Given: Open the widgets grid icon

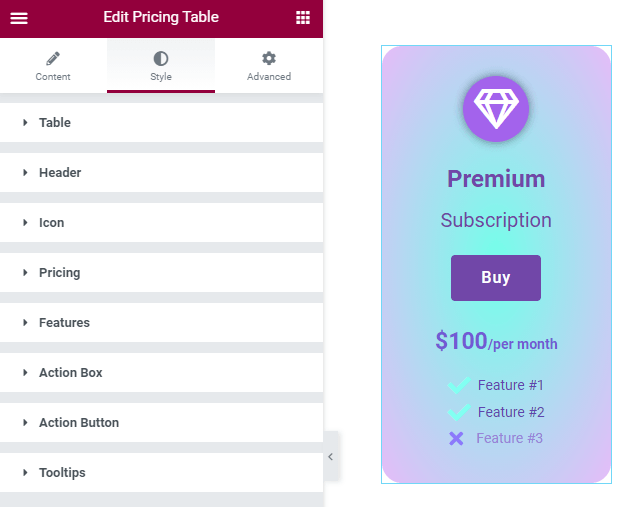Looking at the screenshot, I should [x=303, y=18].
